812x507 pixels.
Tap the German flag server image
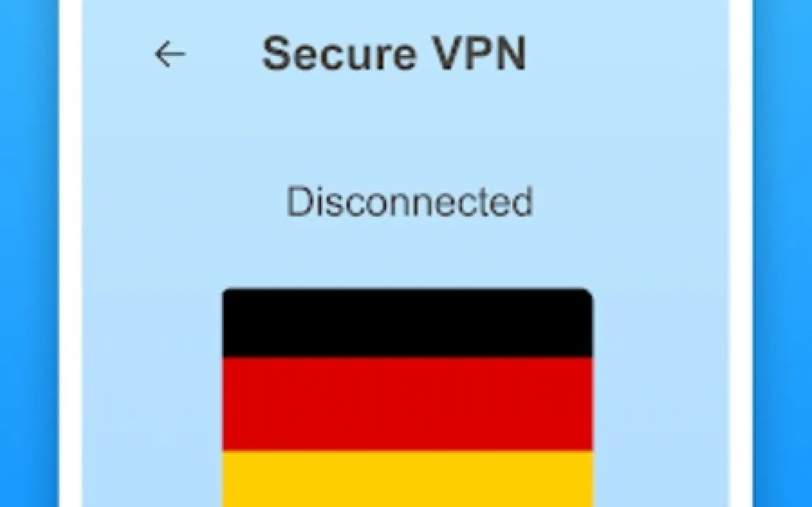pyautogui.click(x=407, y=397)
